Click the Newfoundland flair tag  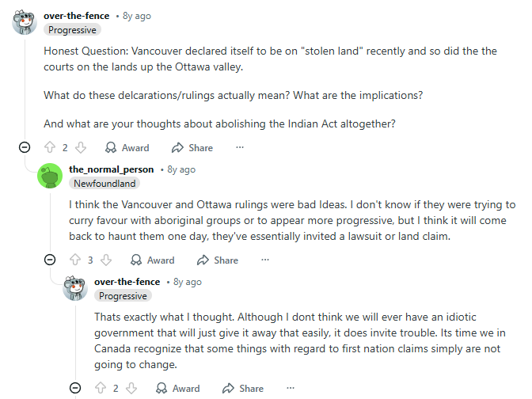tap(104, 184)
